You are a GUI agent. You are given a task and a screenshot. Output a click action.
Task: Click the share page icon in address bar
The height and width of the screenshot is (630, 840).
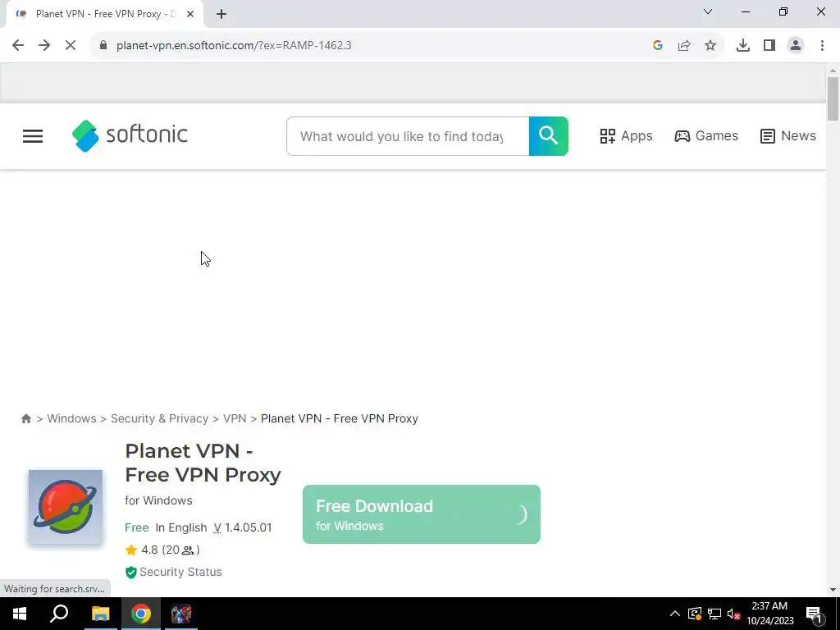point(684,46)
